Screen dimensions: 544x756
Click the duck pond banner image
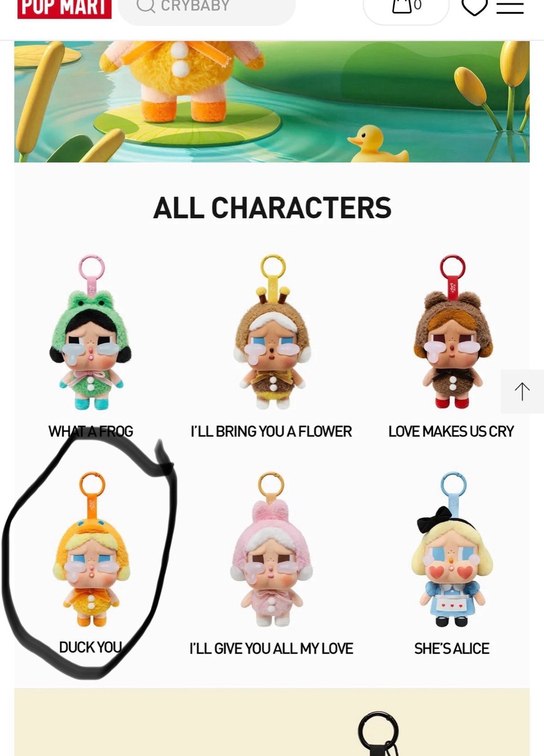coord(272,102)
